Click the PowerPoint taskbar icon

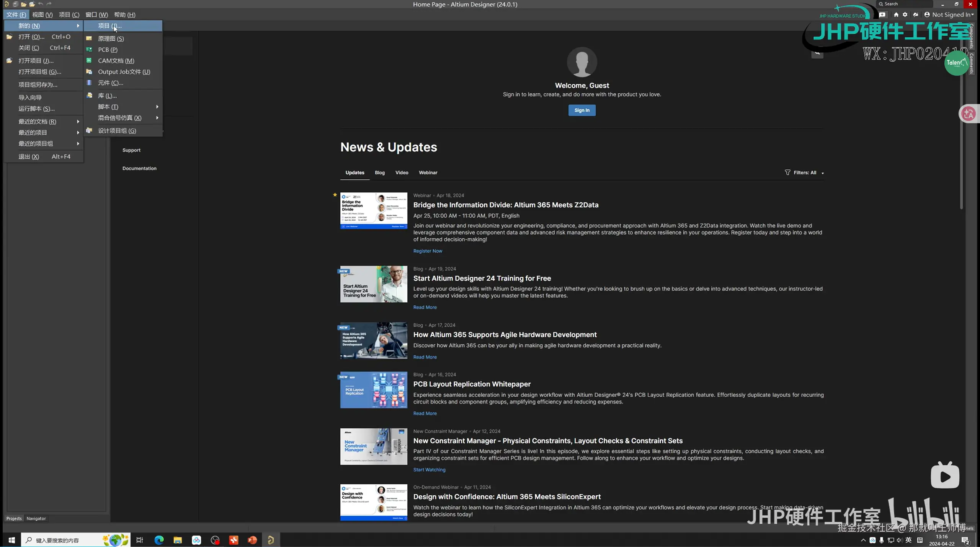(252, 540)
